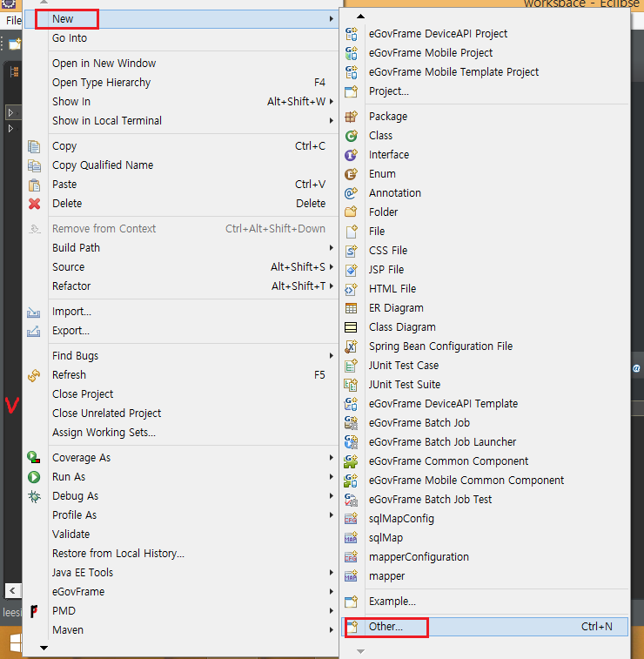Image resolution: width=644 pixels, height=659 pixels.
Task: Choose Restore from Local History...
Action: (x=182, y=554)
